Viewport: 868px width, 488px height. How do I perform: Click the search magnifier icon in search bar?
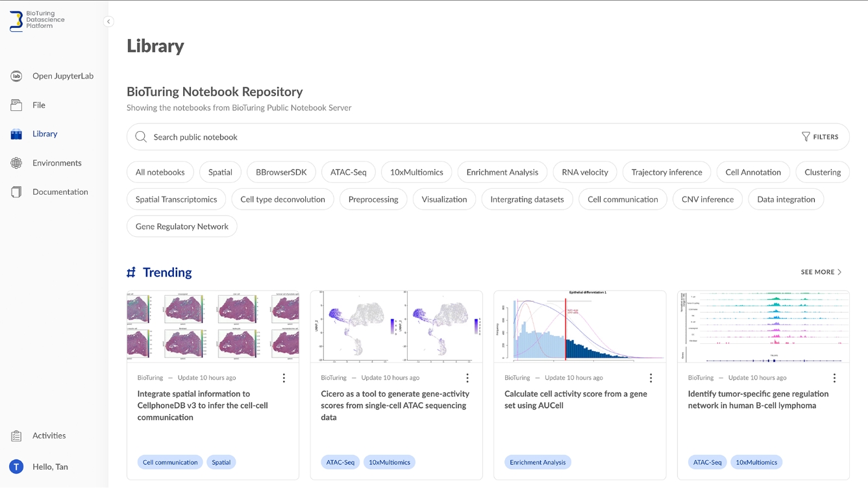140,137
